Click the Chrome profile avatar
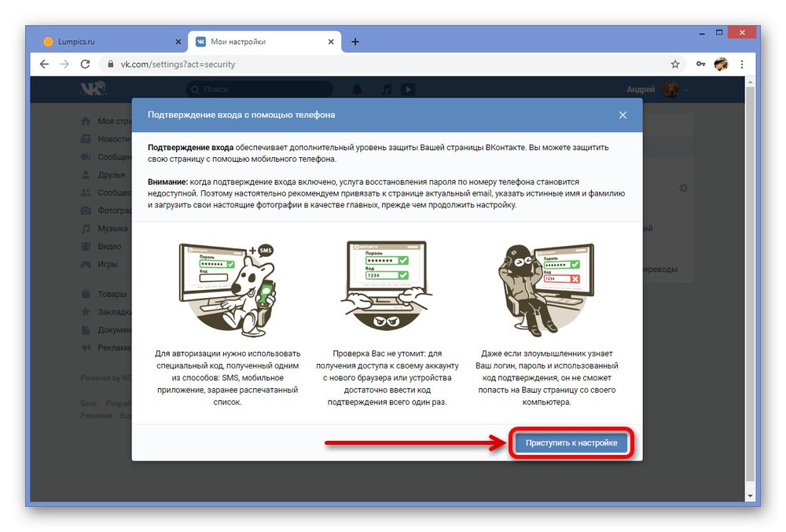The image size is (786, 532). 722,64
